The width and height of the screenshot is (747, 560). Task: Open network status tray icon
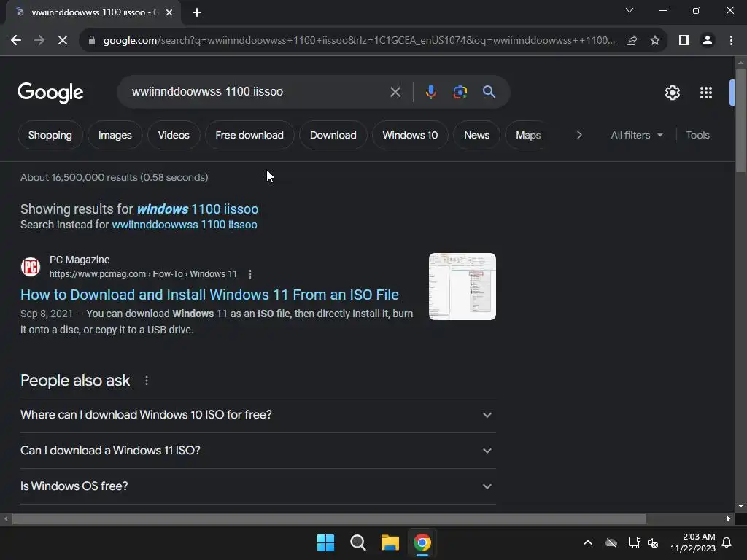click(x=634, y=542)
